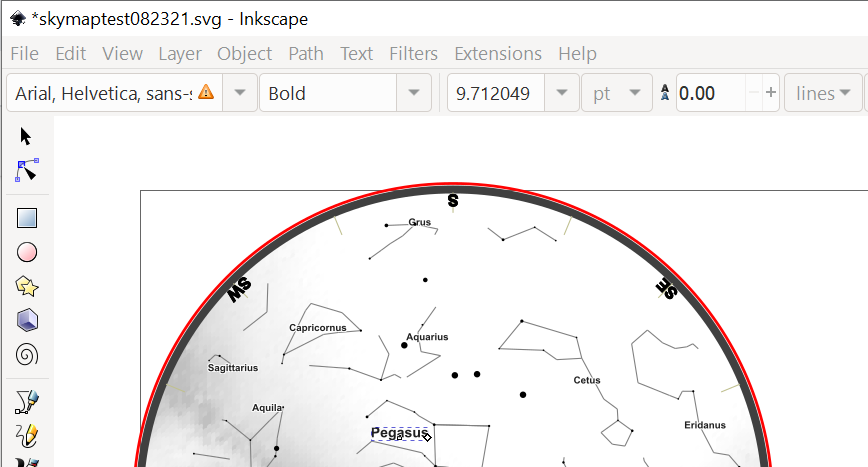Open the font style Bold dropdown arrow
The height and width of the screenshot is (467, 868).
tap(414, 93)
